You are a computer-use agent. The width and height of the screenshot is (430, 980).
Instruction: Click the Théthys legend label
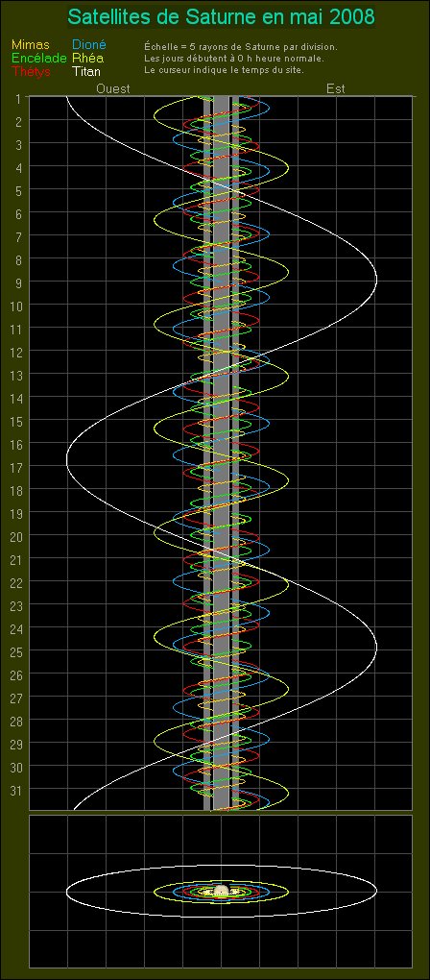(x=32, y=72)
